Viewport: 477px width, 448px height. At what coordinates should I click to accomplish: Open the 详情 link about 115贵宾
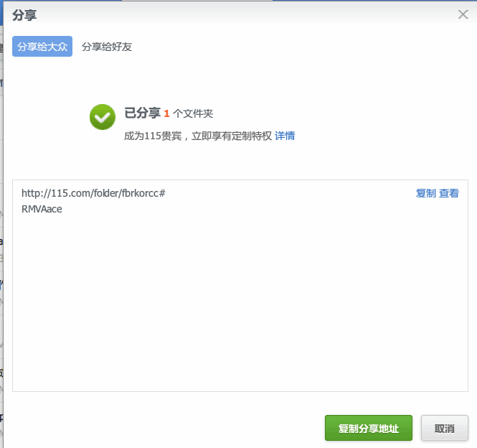pyautogui.click(x=285, y=136)
